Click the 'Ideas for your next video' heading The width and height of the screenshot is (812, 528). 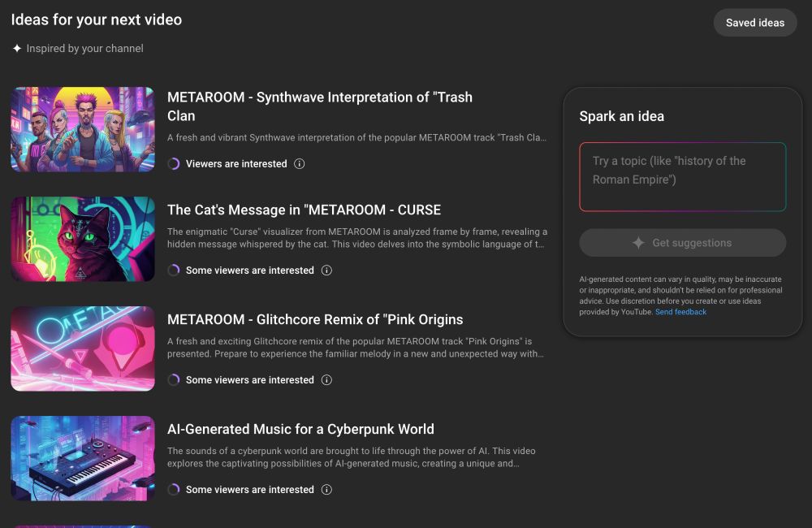click(97, 19)
